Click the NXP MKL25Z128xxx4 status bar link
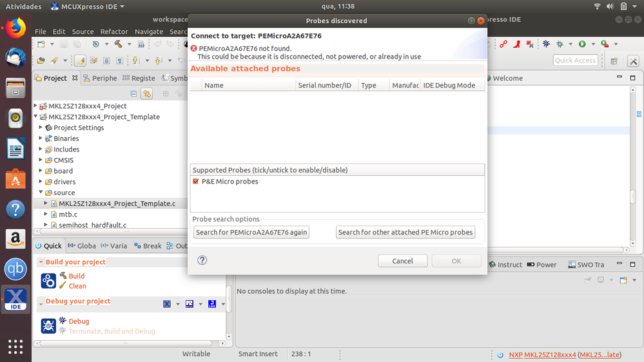This screenshot has height=362, width=644. [x=542, y=355]
